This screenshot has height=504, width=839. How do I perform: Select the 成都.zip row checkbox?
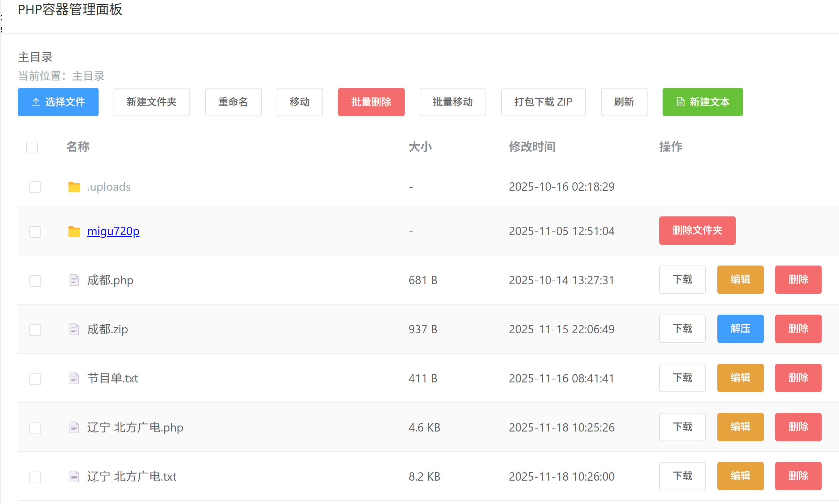(x=35, y=330)
